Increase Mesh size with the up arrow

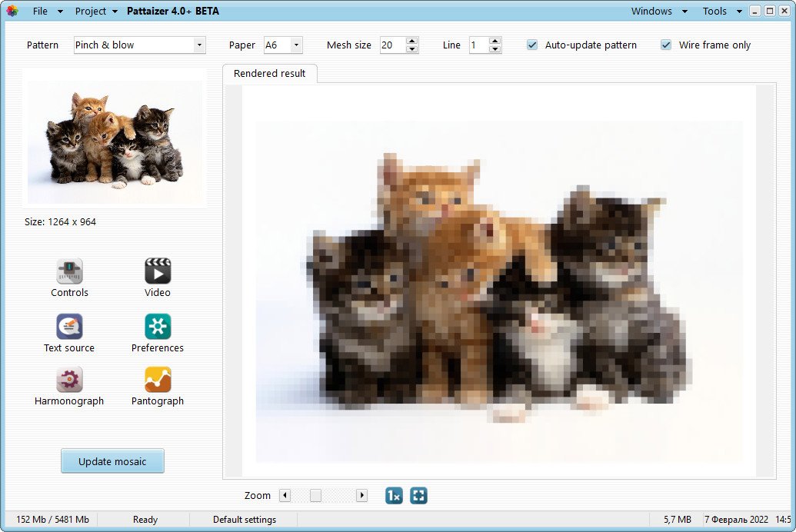(413, 41)
